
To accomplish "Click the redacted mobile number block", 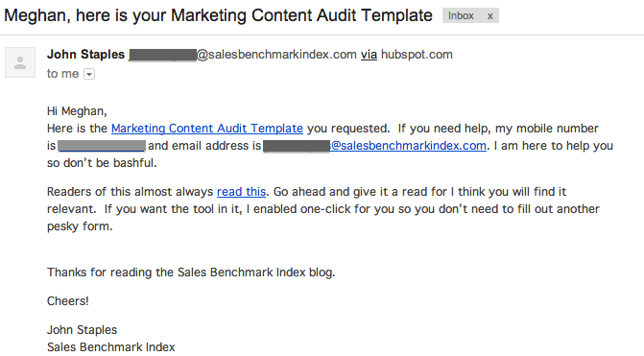I will click(102, 146).
